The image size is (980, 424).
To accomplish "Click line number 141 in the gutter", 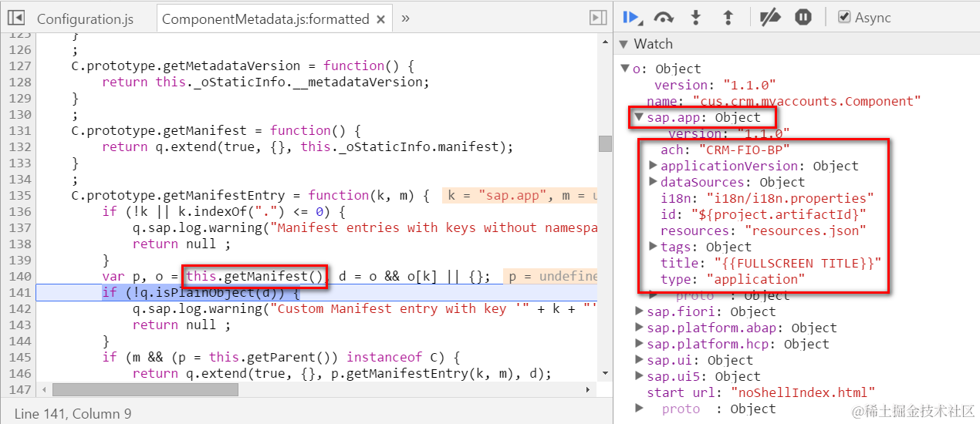I will pos(21,292).
